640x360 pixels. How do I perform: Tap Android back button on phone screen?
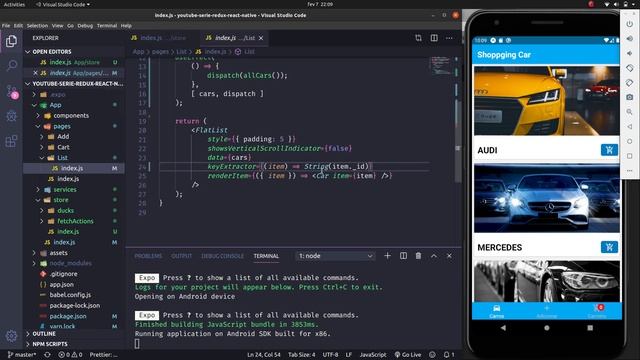pyautogui.click(x=503, y=328)
